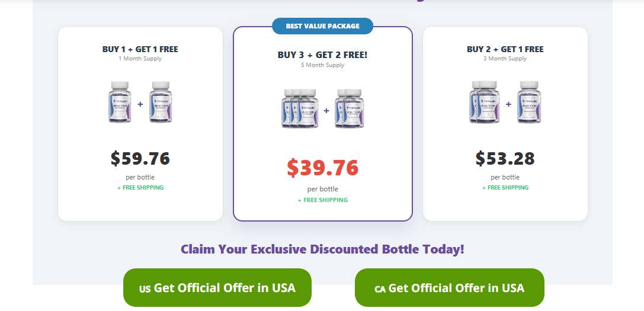644x311 pixels.
Task: Click the $39.76 red price
Action: (322, 168)
